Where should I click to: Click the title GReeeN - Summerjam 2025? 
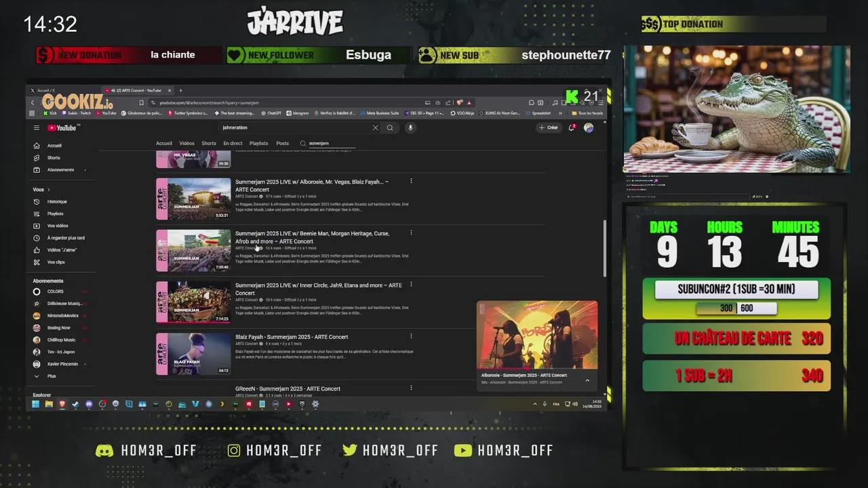click(288, 389)
